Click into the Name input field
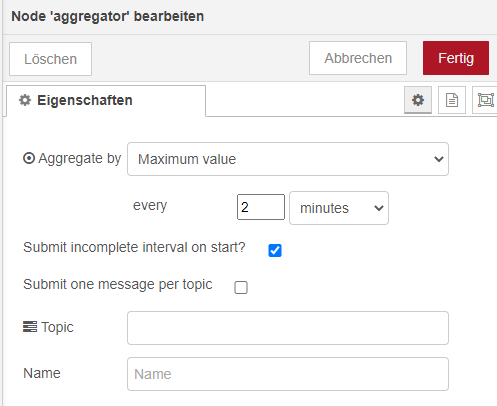 [288, 374]
